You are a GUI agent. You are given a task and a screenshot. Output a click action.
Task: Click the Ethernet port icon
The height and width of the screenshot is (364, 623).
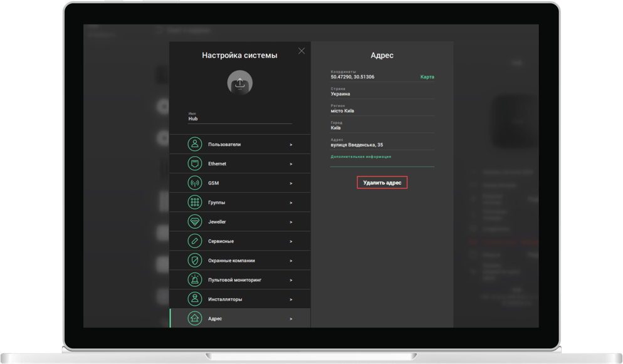pyautogui.click(x=195, y=164)
